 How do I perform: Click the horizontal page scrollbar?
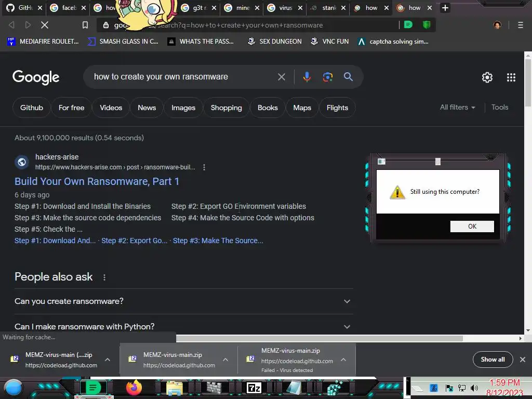pyautogui.click(x=320, y=338)
